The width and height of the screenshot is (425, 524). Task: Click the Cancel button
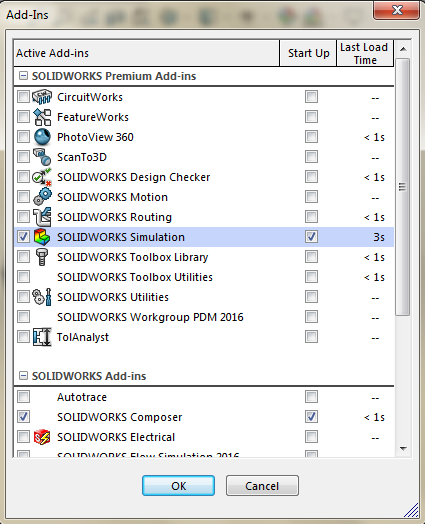click(262, 486)
